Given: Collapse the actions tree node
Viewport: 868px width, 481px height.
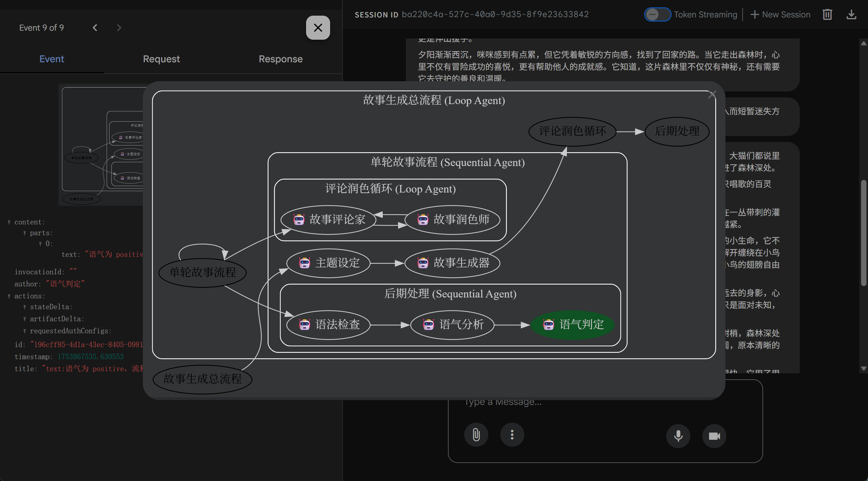Looking at the screenshot, I should pos(9,296).
